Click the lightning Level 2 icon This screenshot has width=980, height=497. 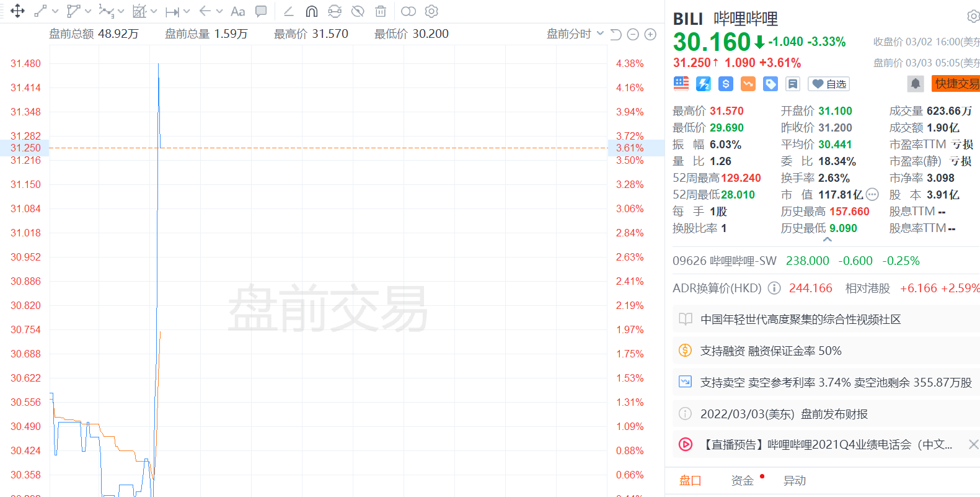704,84
